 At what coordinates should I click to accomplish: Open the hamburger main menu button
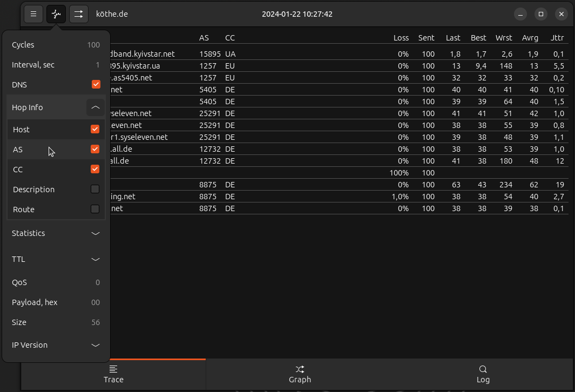pyautogui.click(x=33, y=14)
